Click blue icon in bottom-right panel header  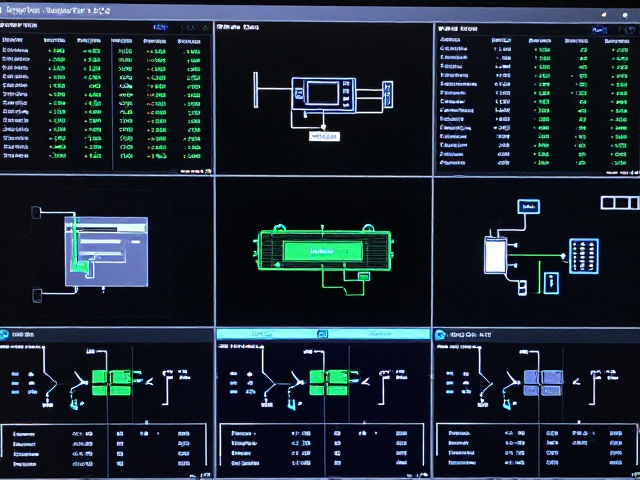[x=440, y=335]
